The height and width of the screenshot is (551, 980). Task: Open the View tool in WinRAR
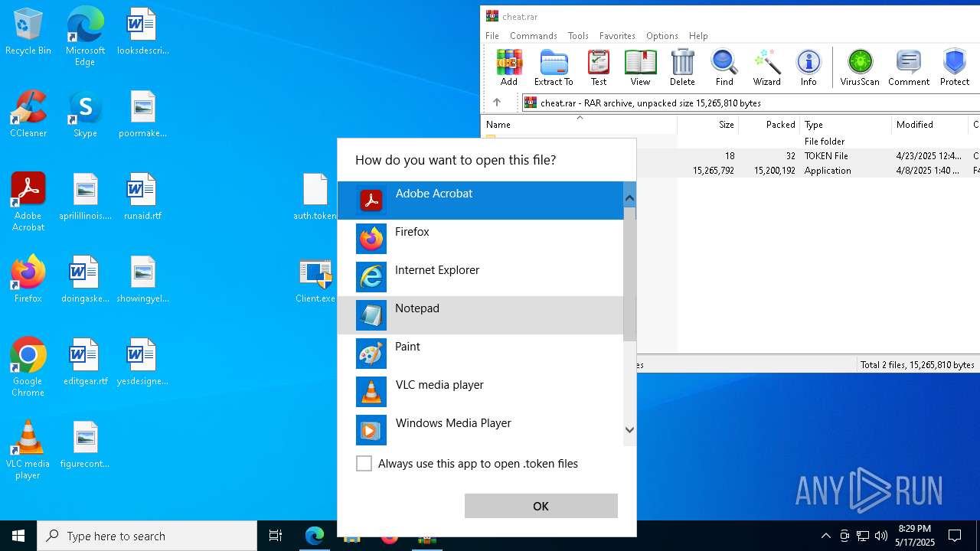click(x=640, y=67)
